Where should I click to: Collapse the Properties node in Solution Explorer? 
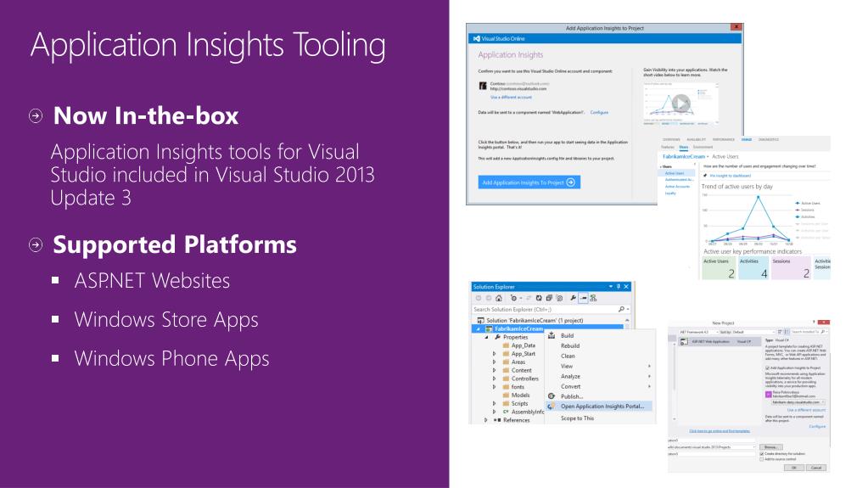[486, 337]
